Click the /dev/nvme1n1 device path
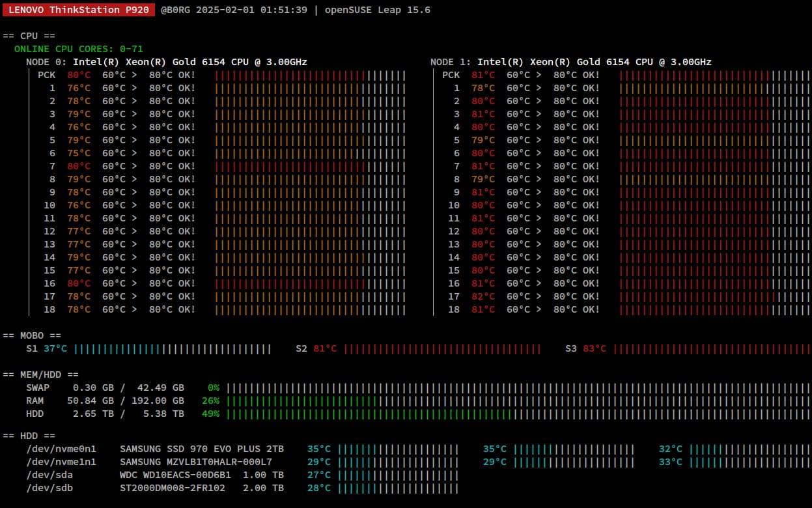The image size is (812, 508). [61, 462]
